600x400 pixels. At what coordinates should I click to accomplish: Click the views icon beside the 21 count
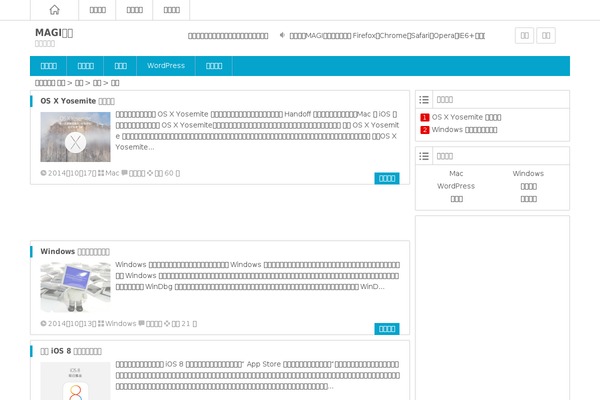[167, 323]
